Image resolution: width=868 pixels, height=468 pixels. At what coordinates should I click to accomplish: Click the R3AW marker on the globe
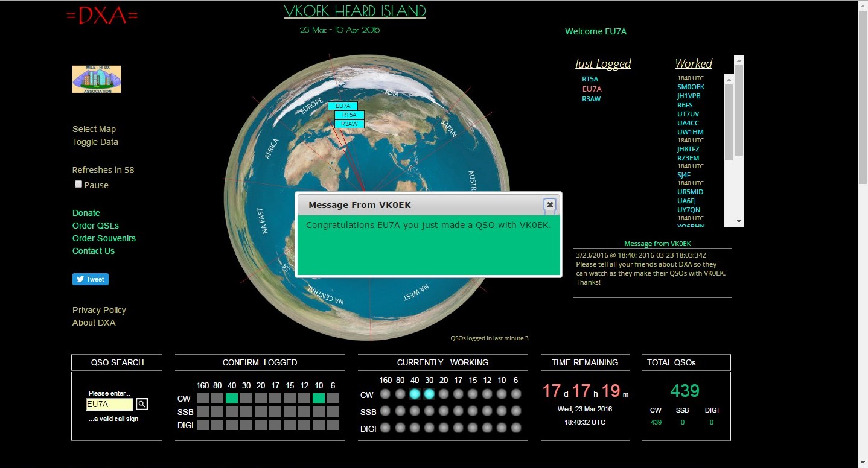(349, 124)
